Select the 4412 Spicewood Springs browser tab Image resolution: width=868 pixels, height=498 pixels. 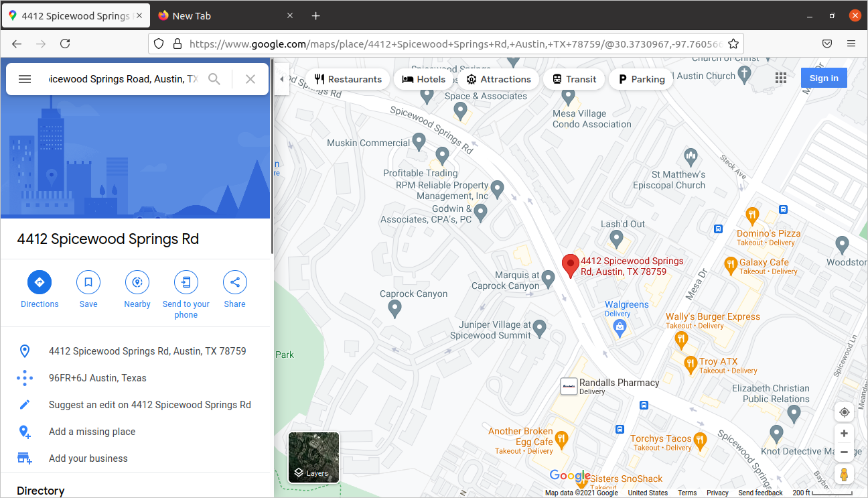coord(75,16)
